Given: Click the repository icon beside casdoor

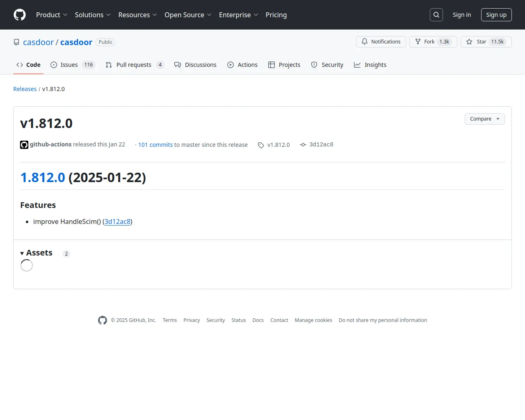Looking at the screenshot, I should click(16, 42).
